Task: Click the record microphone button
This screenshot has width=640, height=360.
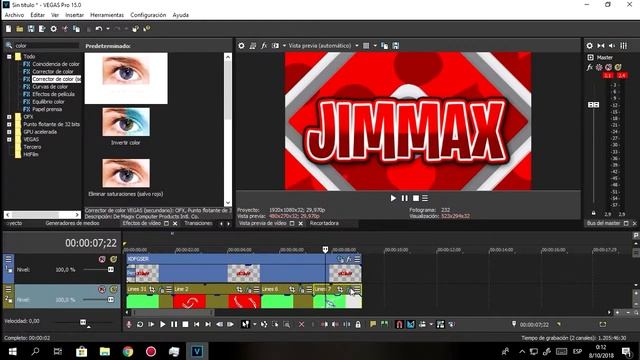Action: 129,324
